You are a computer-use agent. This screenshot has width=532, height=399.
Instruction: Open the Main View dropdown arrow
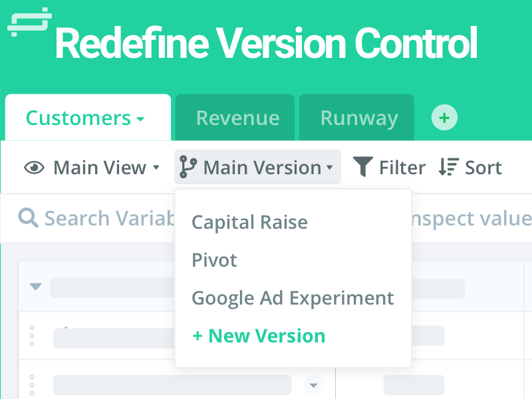[x=156, y=168]
